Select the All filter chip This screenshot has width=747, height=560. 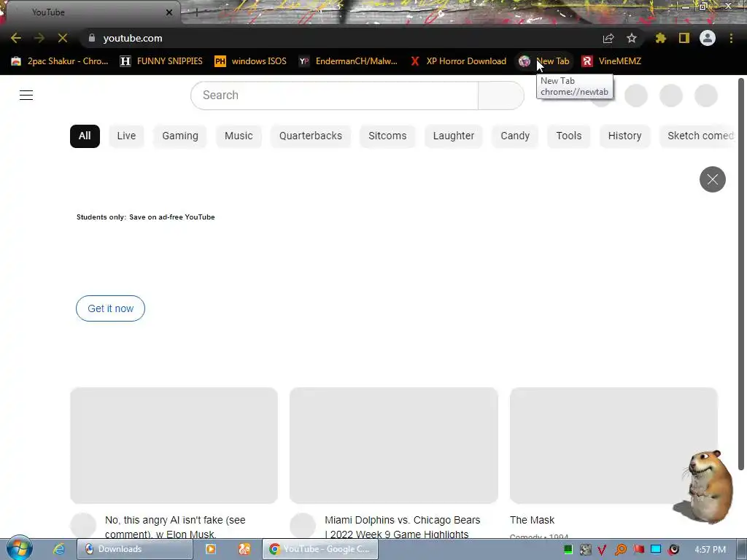pyautogui.click(x=85, y=136)
